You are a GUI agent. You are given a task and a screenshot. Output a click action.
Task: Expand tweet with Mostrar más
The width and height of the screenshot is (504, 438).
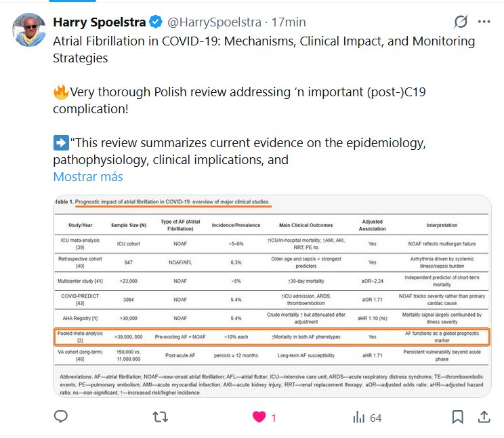pyautogui.click(x=88, y=177)
